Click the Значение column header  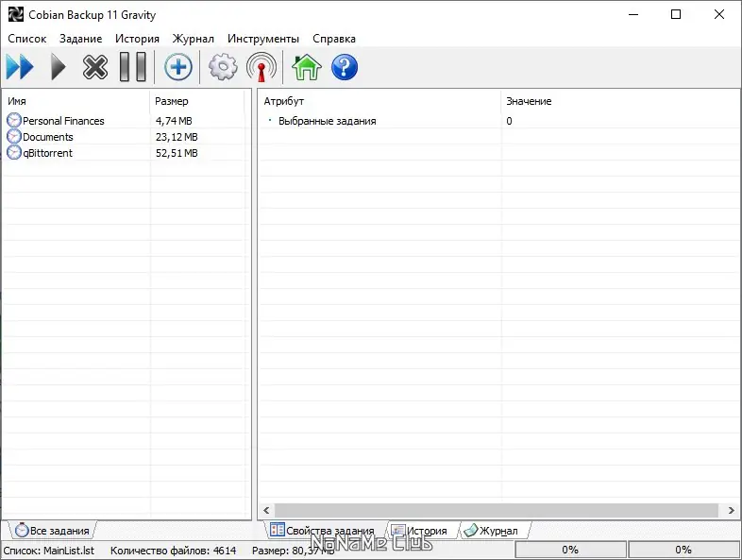(620, 101)
